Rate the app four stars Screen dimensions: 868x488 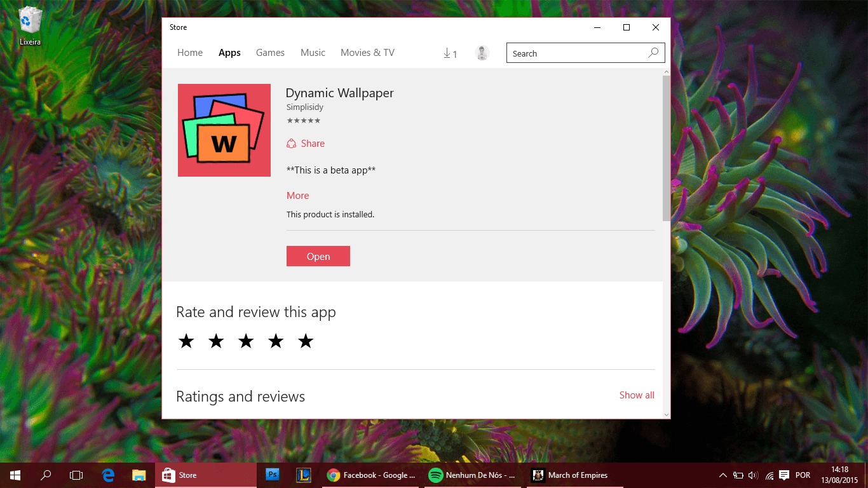pyautogui.click(x=276, y=341)
